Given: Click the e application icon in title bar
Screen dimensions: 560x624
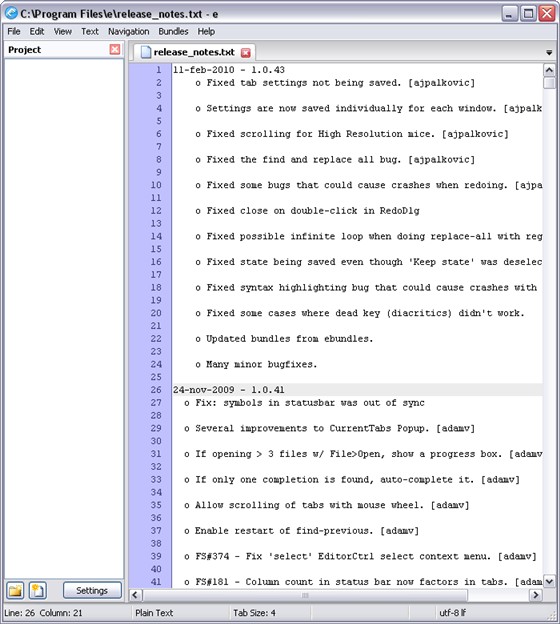Looking at the screenshot, I should 12,13.
